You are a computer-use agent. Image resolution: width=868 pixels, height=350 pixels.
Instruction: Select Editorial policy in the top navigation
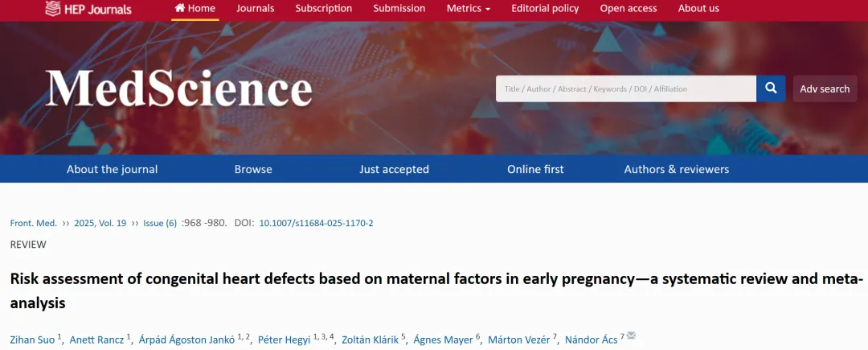pos(545,8)
